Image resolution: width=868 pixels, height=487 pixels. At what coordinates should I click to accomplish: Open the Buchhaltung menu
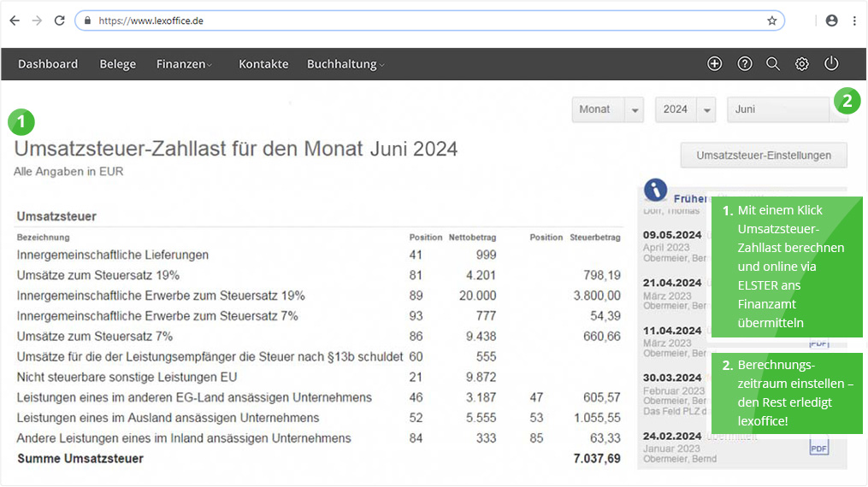tap(345, 64)
